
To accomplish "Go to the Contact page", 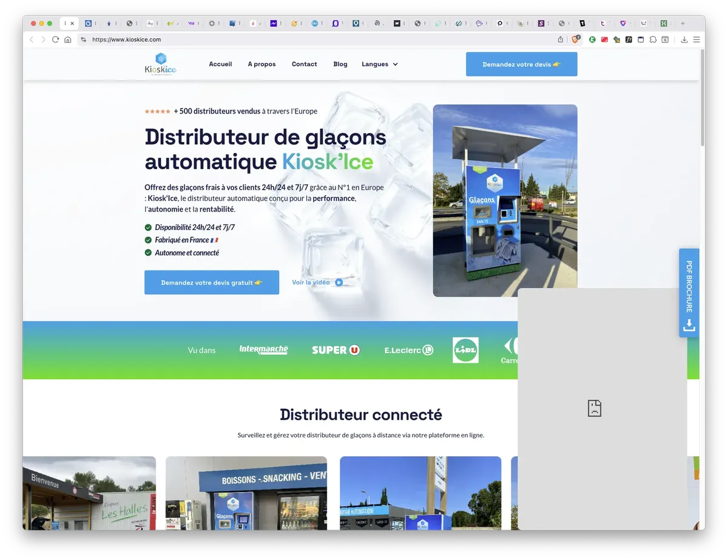I will click(305, 64).
